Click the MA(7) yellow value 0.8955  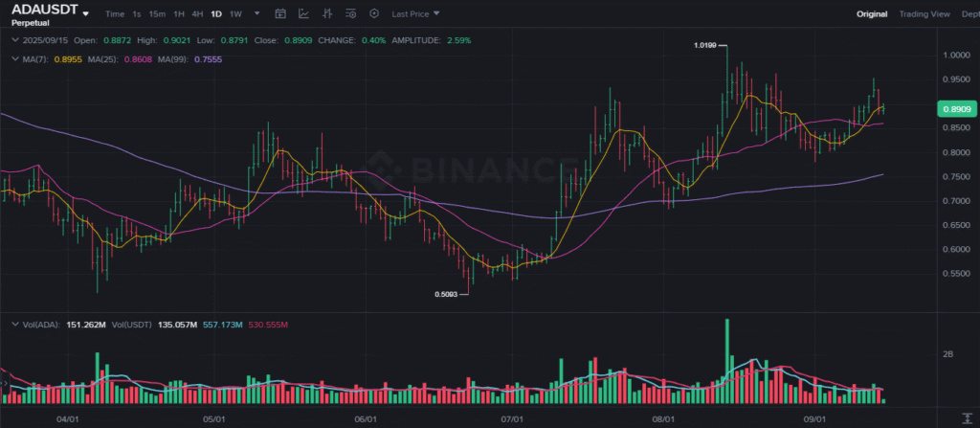(x=65, y=59)
